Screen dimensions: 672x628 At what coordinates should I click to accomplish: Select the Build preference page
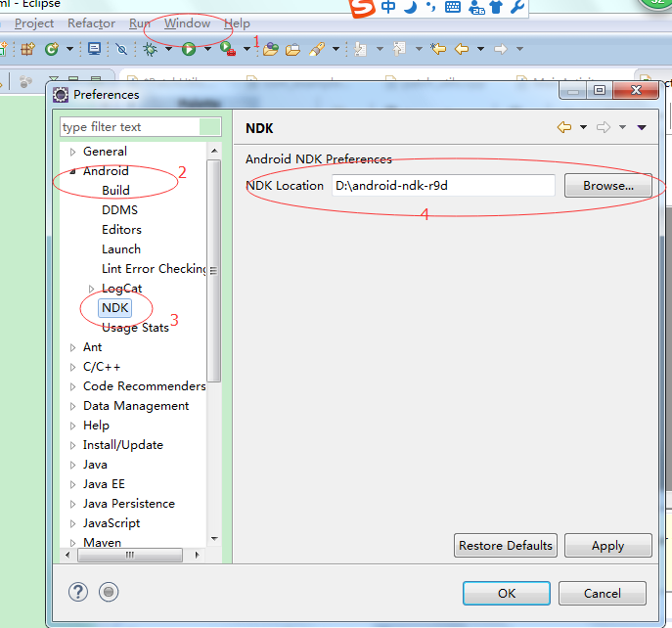tap(115, 191)
